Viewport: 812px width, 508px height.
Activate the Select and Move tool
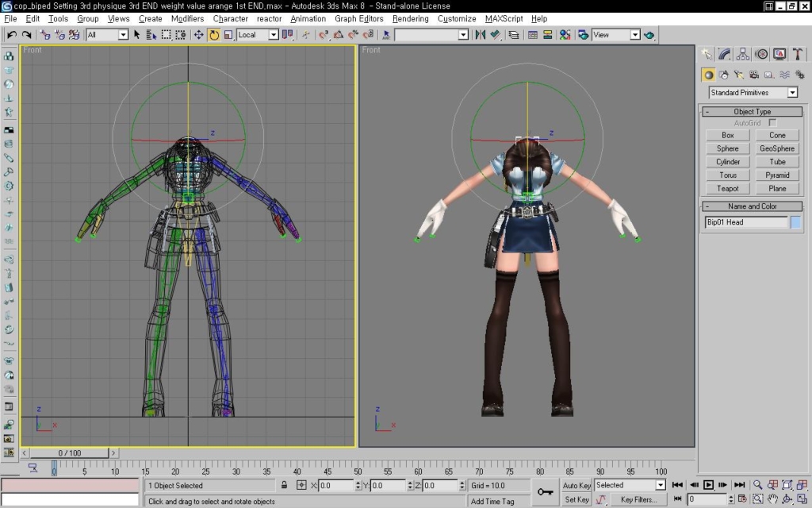point(198,35)
